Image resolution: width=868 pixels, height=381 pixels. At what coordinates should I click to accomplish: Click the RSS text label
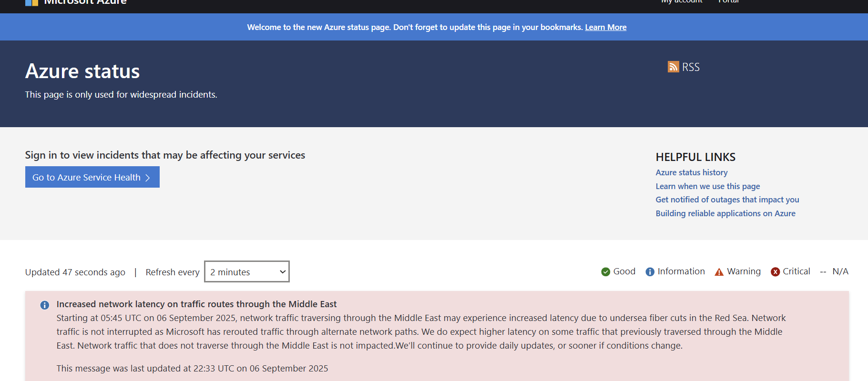pos(691,67)
